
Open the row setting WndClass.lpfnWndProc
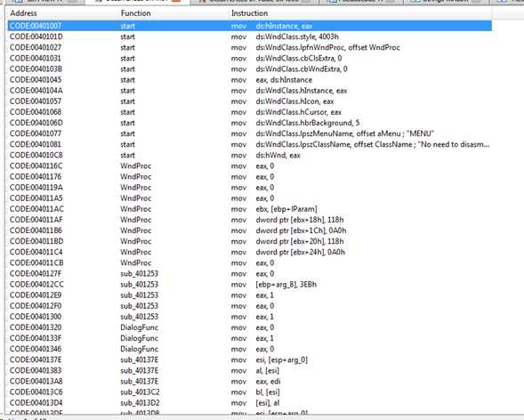(249, 47)
